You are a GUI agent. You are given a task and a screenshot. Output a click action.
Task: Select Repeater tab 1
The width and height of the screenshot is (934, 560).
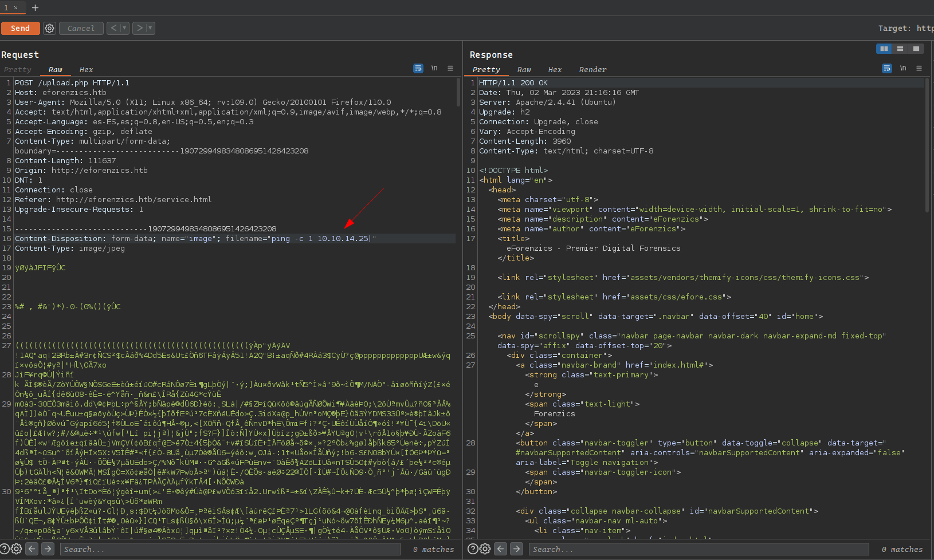click(x=6, y=7)
